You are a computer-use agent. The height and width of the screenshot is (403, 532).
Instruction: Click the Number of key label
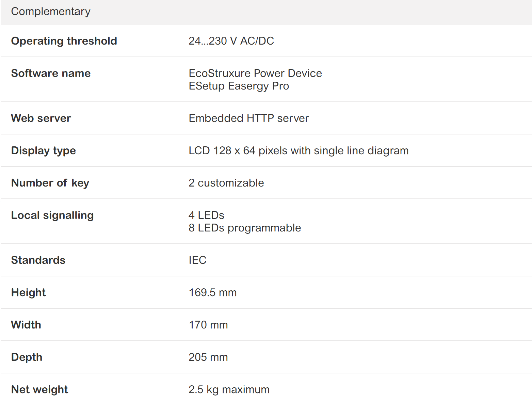point(50,183)
